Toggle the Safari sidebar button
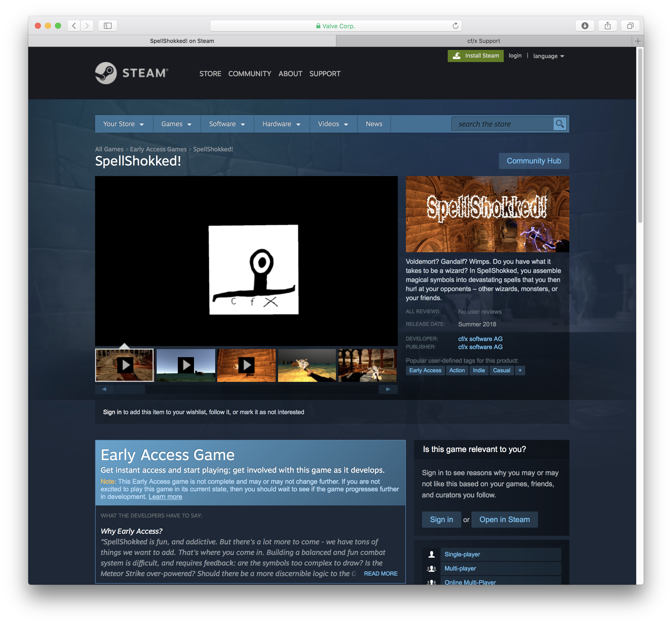This screenshot has width=672, height=625. pyautogui.click(x=107, y=26)
